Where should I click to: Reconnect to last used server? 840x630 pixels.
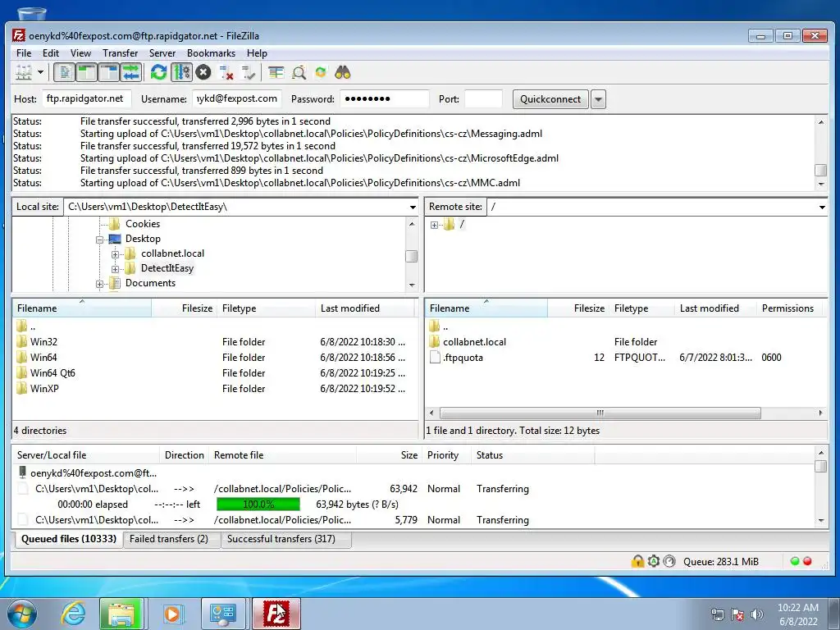click(248, 72)
